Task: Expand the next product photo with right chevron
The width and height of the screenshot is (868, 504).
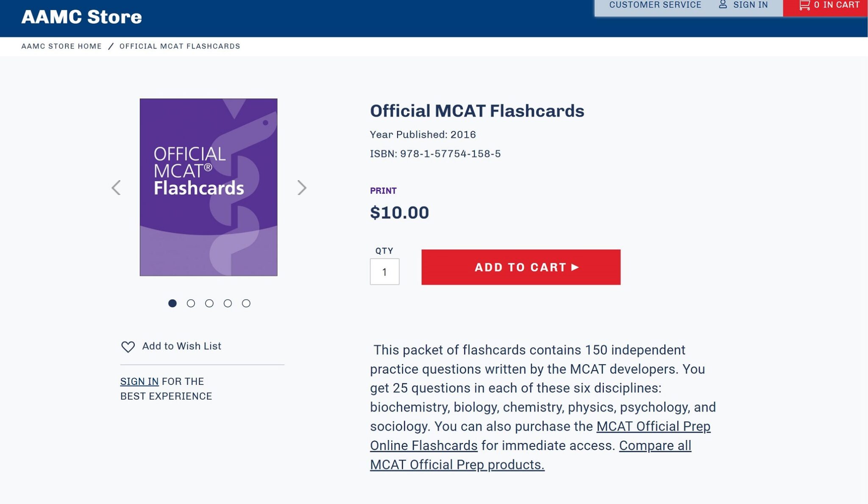Action: 302,187
